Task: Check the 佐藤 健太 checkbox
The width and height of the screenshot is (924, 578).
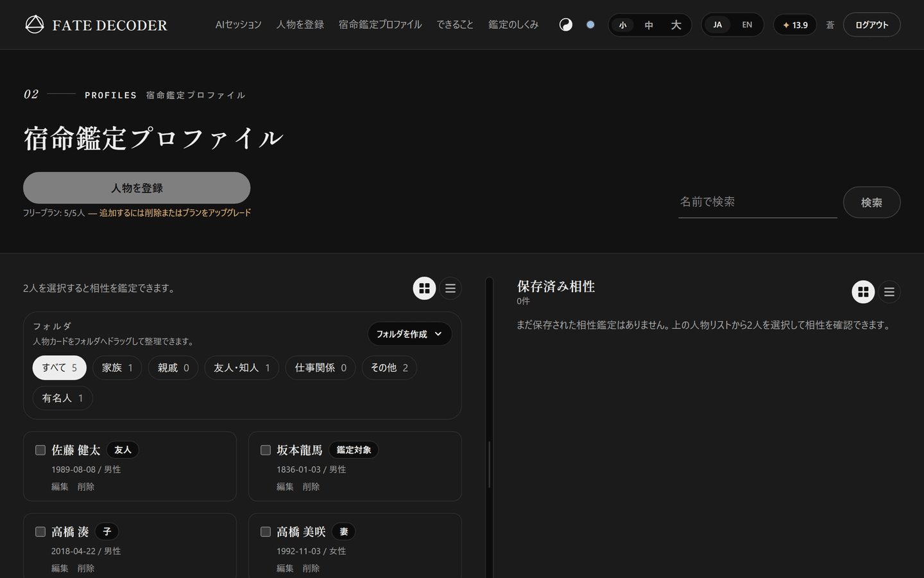Action: (40, 450)
